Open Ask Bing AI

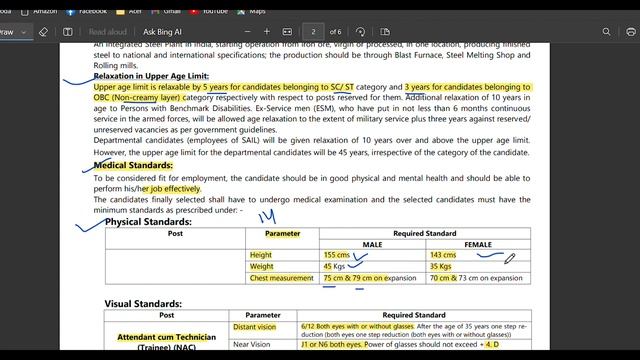(162, 32)
